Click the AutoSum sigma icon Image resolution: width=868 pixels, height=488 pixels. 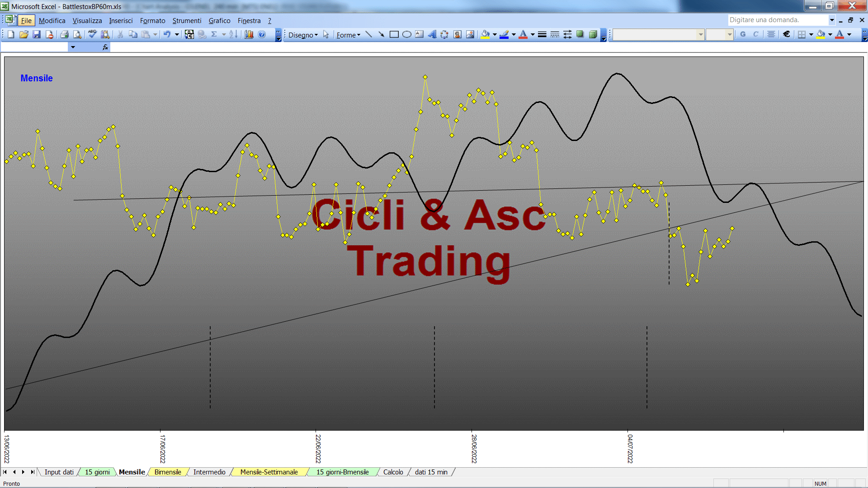(x=214, y=34)
